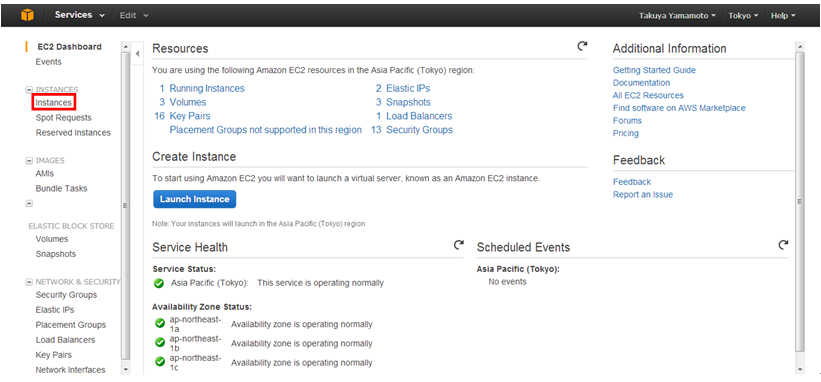Click the ap-northeast-1c green status icon
Viewport: 821px width, 382px height.
pyautogui.click(x=160, y=362)
